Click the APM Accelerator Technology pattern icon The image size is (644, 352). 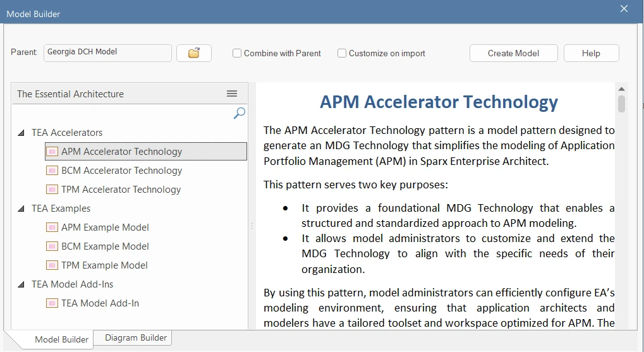(x=52, y=152)
